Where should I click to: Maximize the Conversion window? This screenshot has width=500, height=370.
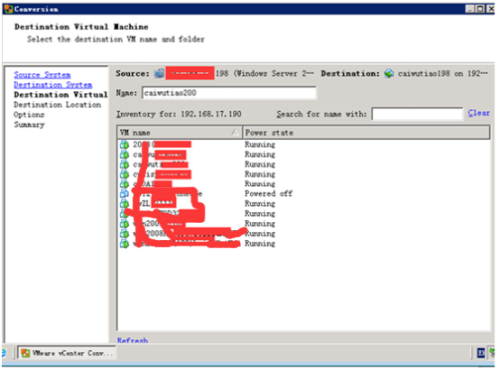coord(480,9)
